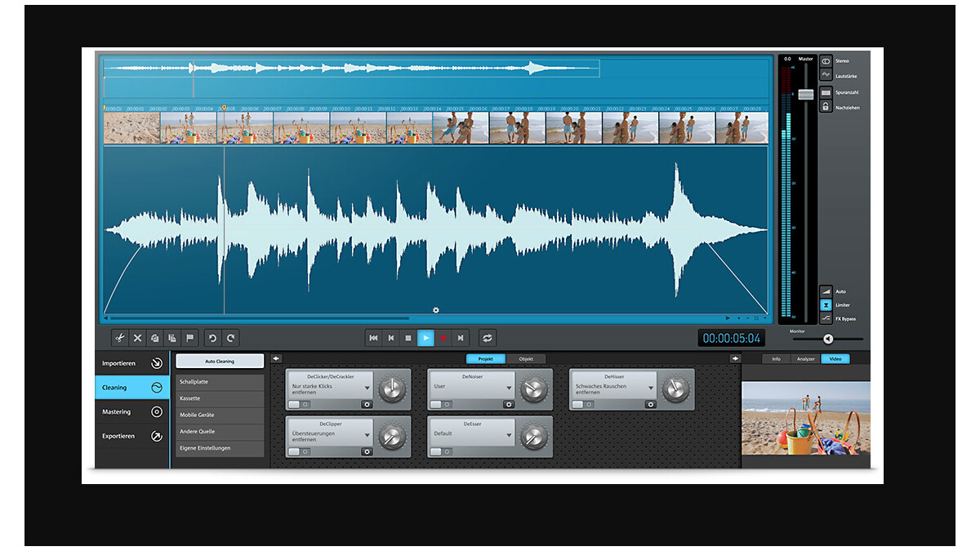Image resolution: width=980 pixels, height=551 pixels.
Task: Click the loop icon in the transport bar
Action: click(x=488, y=337)
